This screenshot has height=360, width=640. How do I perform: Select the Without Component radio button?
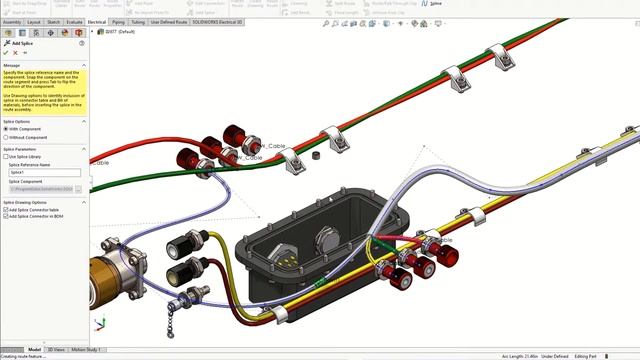6,138
